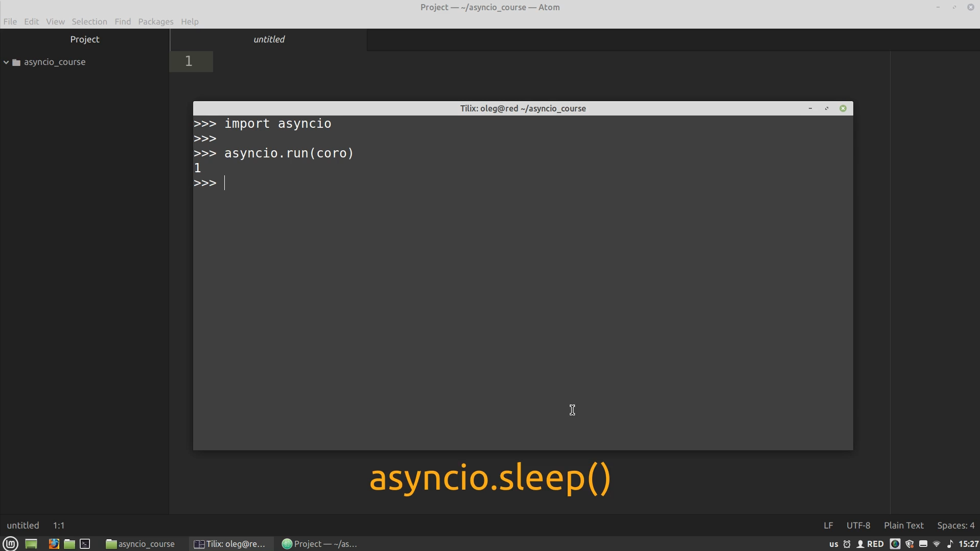
Task: Open the Wi-Fi network tray icon
Action: pos(937,544)
